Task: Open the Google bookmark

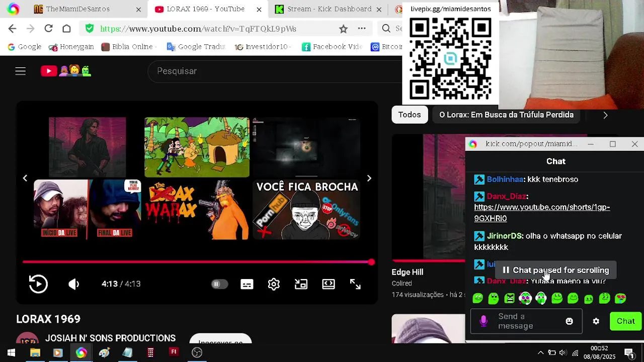Action: [25, 47]
